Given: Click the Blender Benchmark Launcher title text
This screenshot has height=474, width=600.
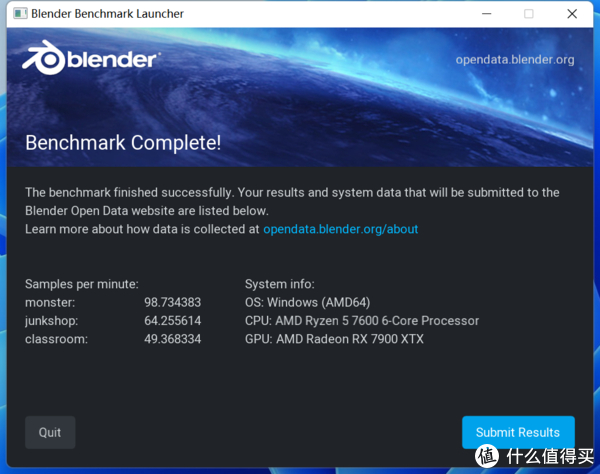Looking at the screenshot, I should [x=108, y=14].
